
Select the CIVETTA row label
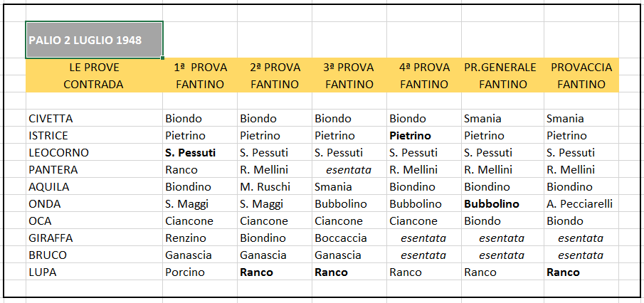click(x=51, y=119)
